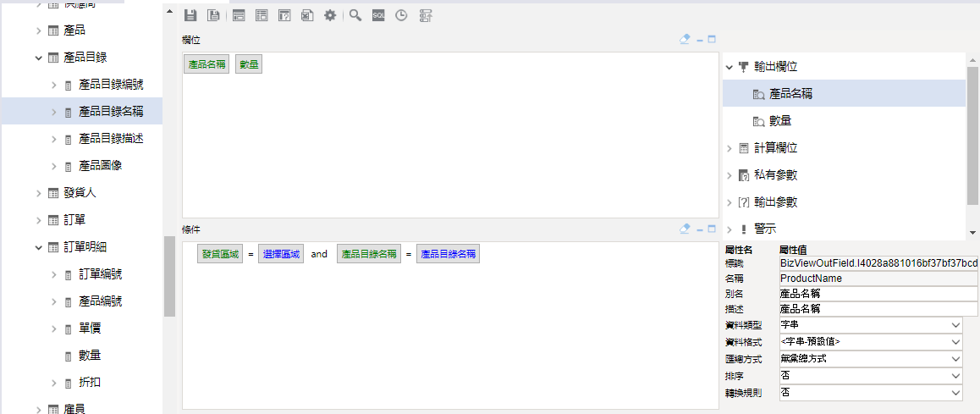Open settings with the gear icon
The width and height of the screenshot is (980, 414).
330,15
